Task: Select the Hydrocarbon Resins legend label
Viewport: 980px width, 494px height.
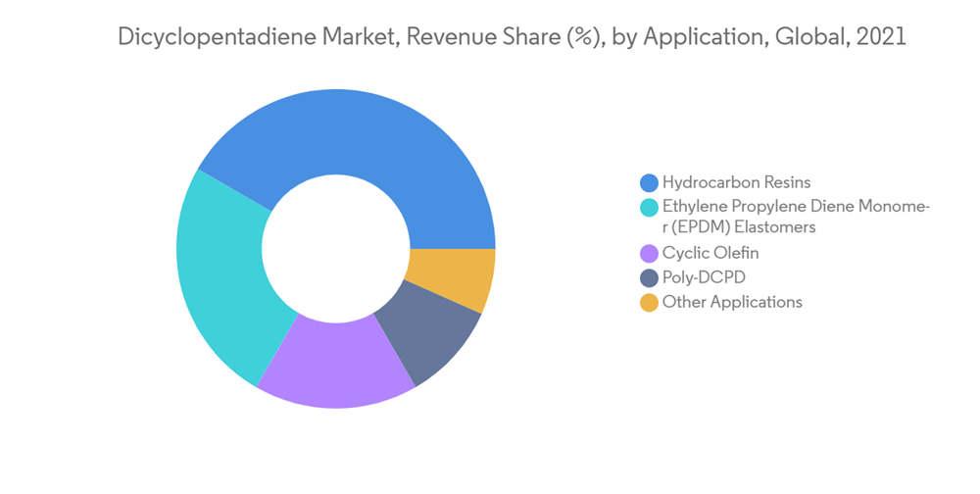Action: pos(736,182)
